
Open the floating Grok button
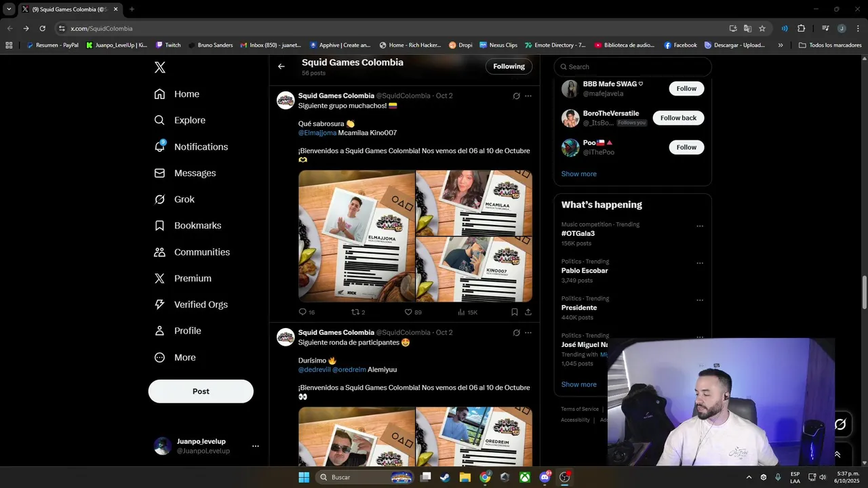pos(840,424)
